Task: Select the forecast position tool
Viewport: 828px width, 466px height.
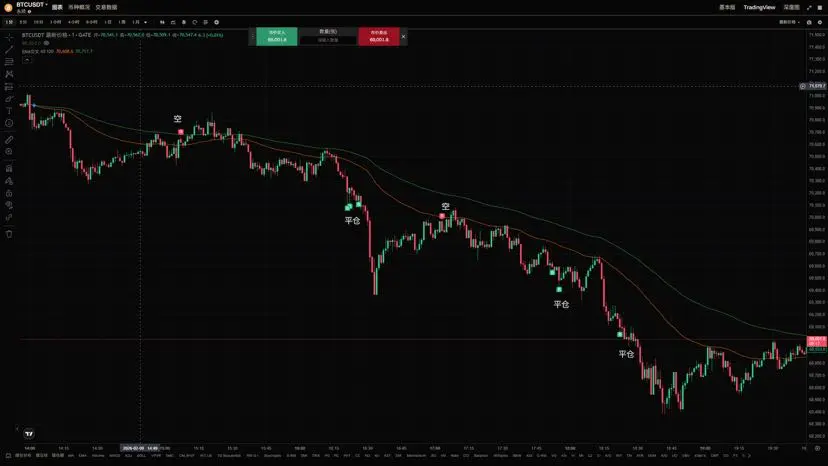Action: pos(9,87)
